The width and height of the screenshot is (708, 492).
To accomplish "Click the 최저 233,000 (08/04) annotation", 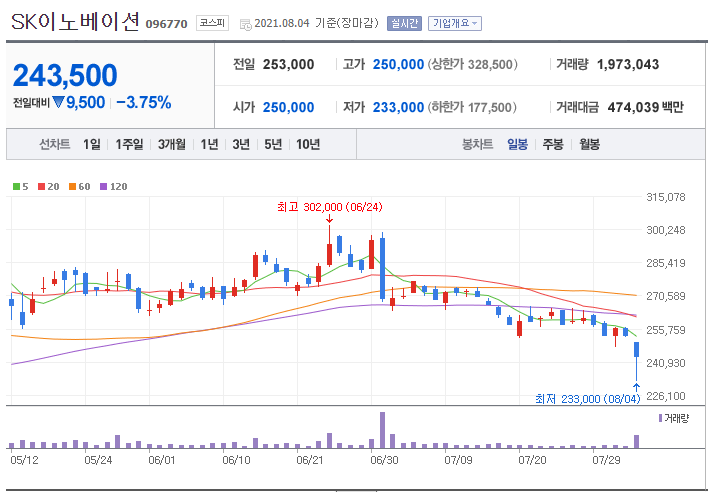I will click(x=588, y=399).
